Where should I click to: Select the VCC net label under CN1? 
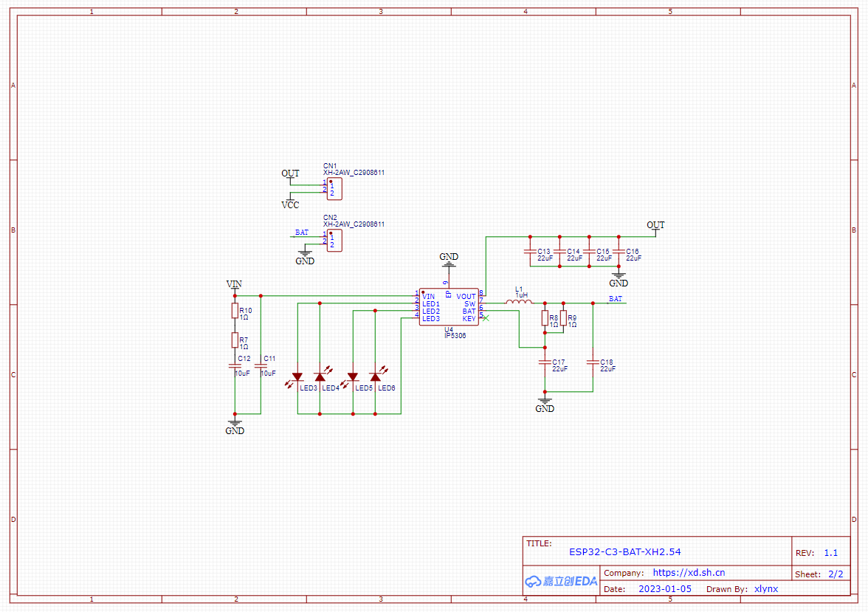[290, 204]
